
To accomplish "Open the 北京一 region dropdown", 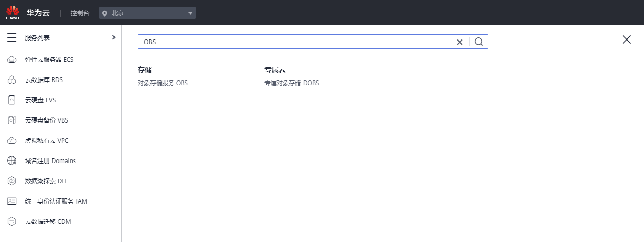I will (147, 13).
